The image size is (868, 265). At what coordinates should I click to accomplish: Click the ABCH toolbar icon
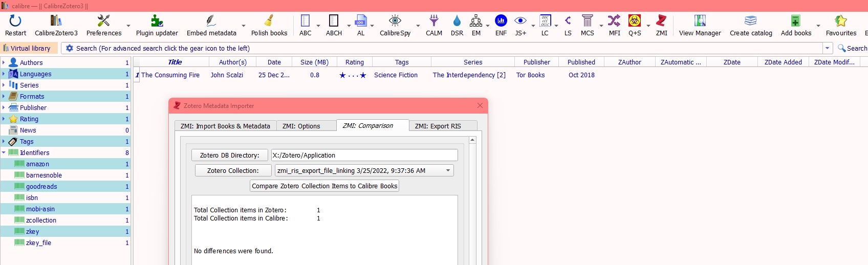(x=334, y=21)
